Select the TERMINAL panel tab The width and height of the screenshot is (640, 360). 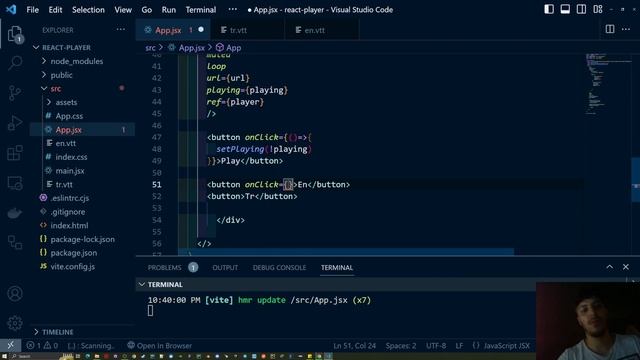tap(337, 268)
